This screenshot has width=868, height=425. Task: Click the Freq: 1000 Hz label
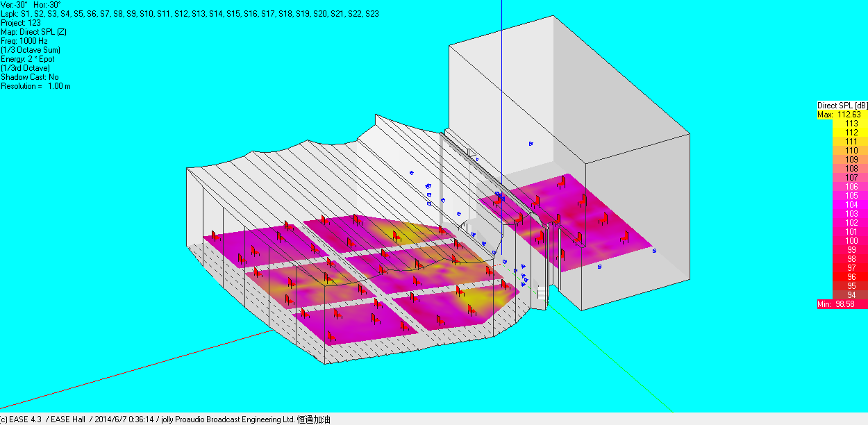(x=24, y=41)
